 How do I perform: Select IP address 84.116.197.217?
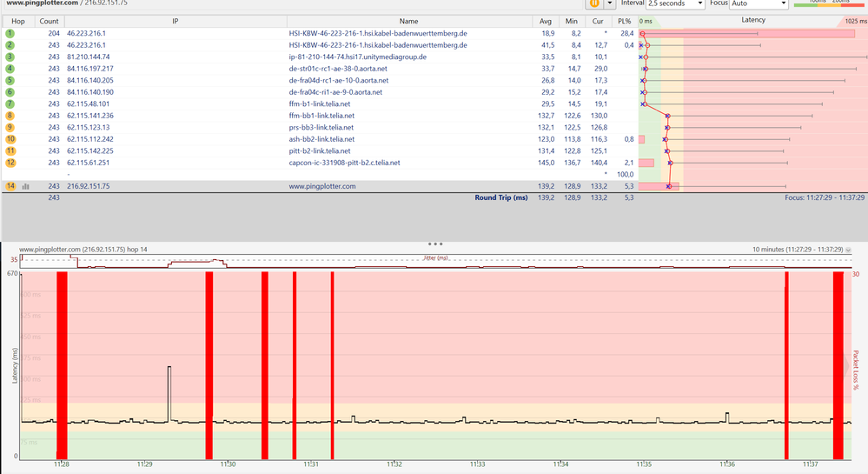pyautogui.click(x=90, y=69)
